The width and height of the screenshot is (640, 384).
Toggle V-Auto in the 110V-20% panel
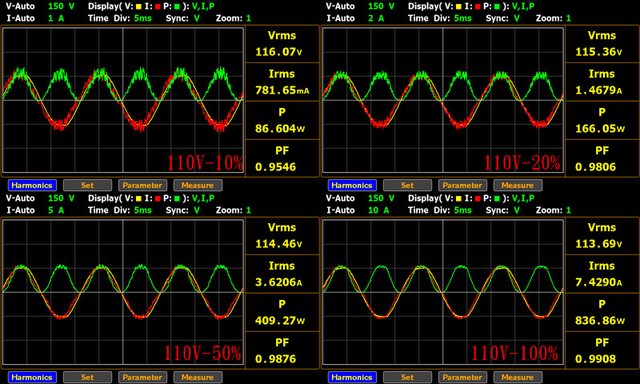click(340, 7)
